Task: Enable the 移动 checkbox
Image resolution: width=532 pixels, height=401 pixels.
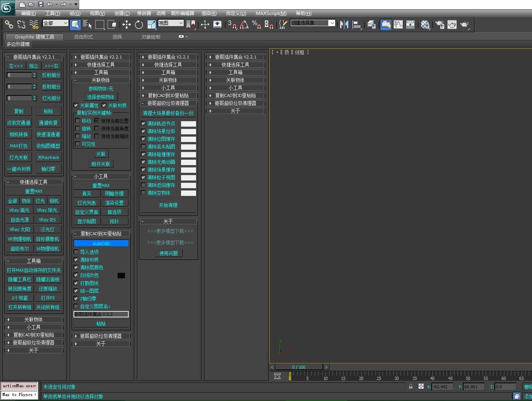Action: [x=78, y=120]
